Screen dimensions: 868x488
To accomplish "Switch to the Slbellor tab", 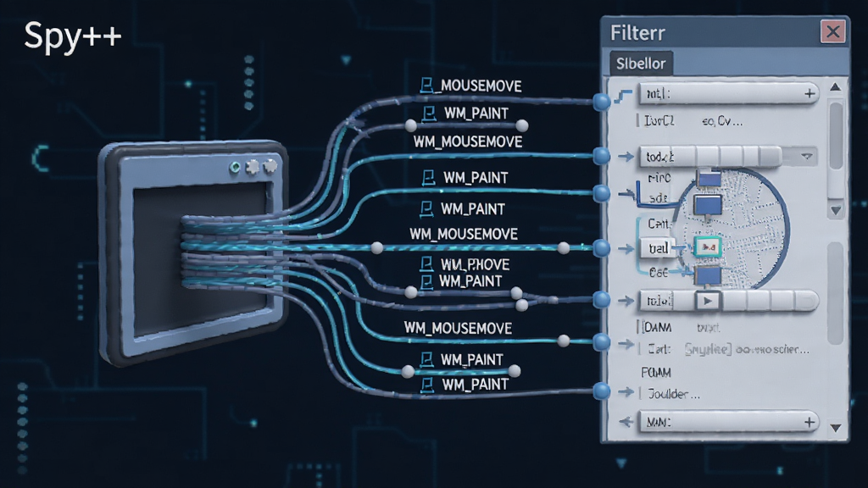I will [641, 63].
